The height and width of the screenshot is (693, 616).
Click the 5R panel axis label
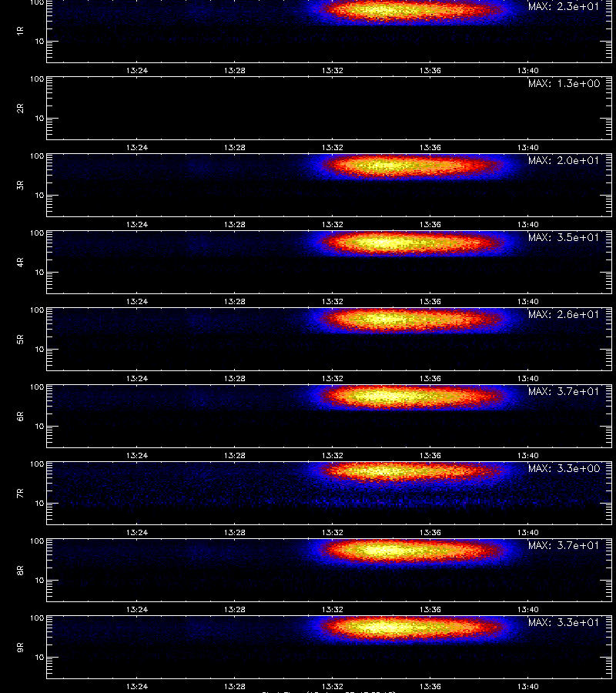pyautogui.click(x=20, y=340)
